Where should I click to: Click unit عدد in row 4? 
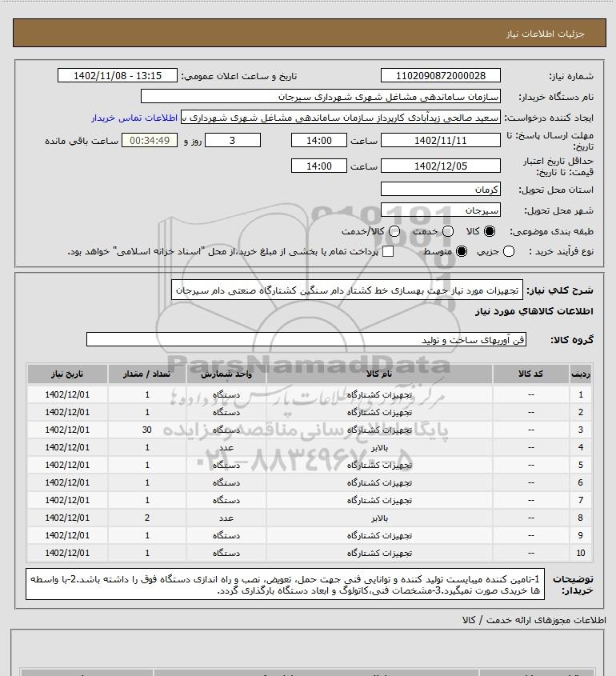pos(226,447)
